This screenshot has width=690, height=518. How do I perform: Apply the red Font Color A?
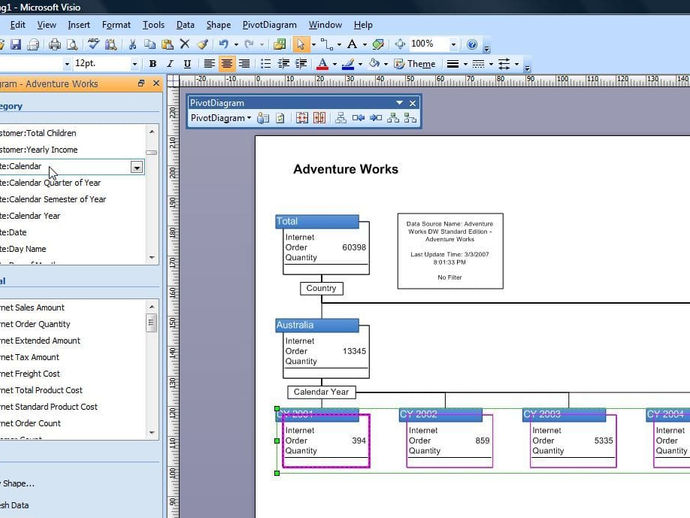pos(323,64)
